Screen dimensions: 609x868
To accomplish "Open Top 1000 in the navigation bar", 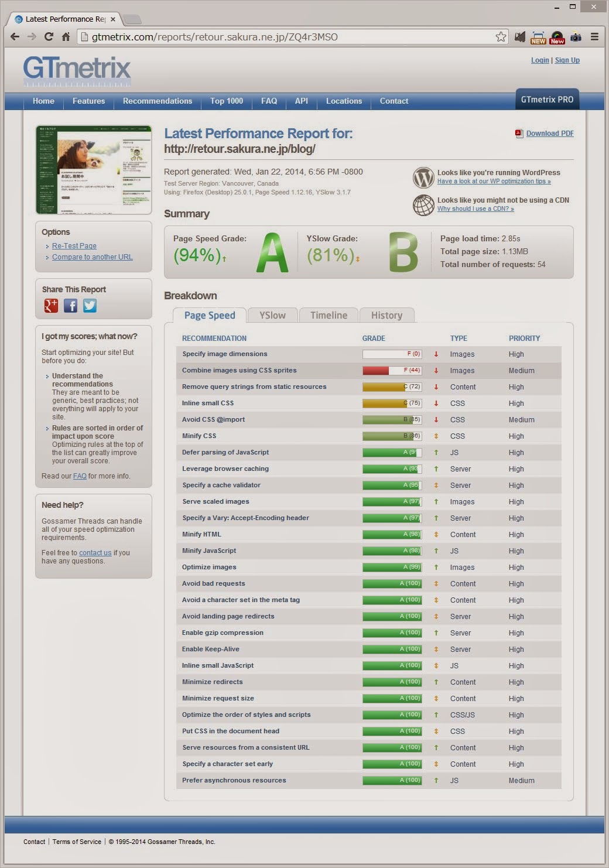I will click(227, 101).
